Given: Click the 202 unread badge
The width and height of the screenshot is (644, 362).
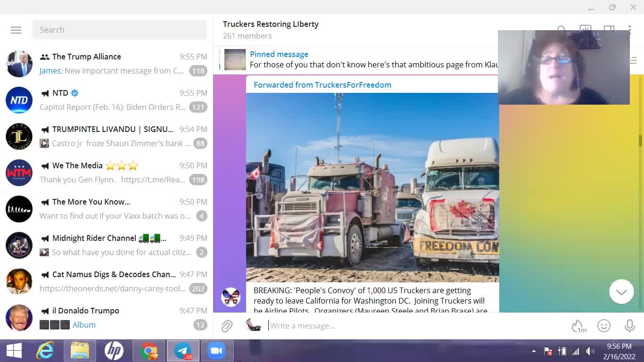Looking at the screenshot, I should coord(198,288).
